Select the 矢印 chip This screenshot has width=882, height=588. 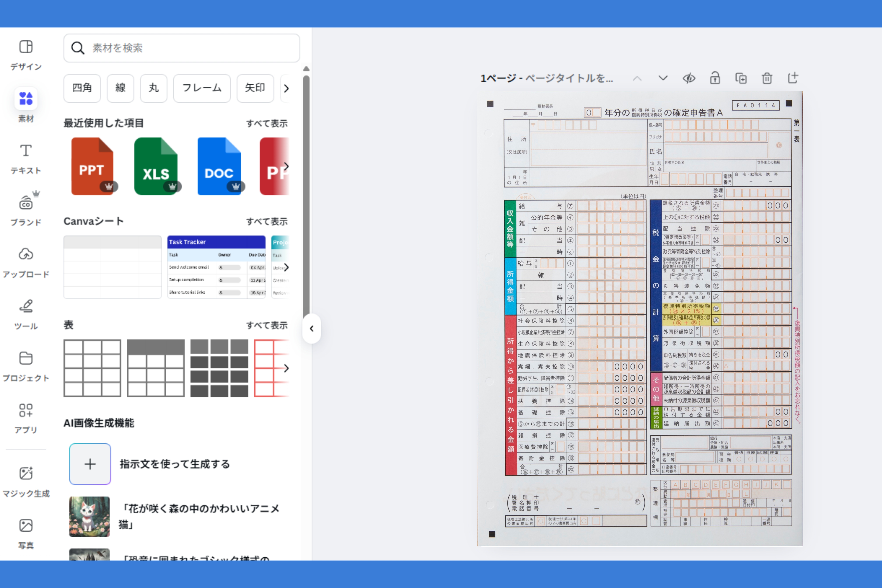[x=255, y=88]
